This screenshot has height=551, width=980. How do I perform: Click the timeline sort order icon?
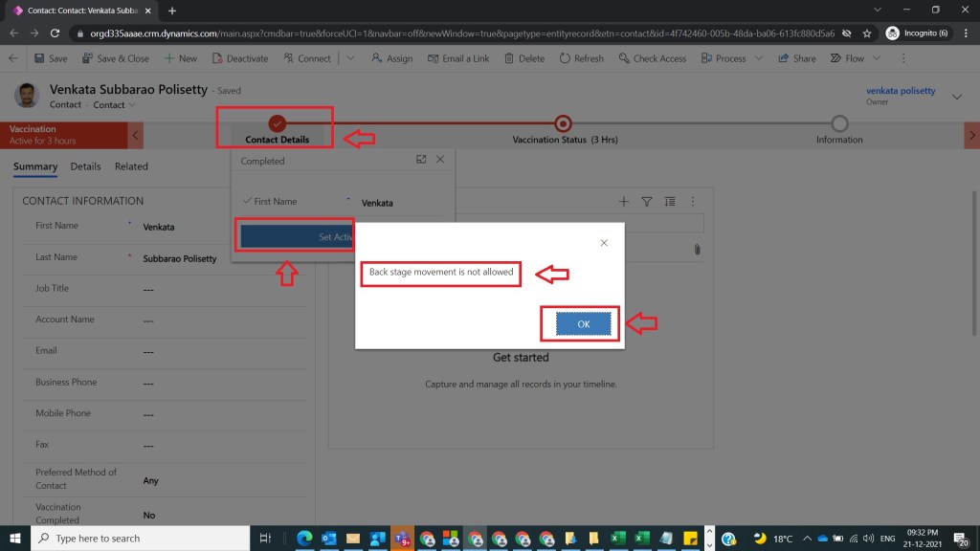670,201
